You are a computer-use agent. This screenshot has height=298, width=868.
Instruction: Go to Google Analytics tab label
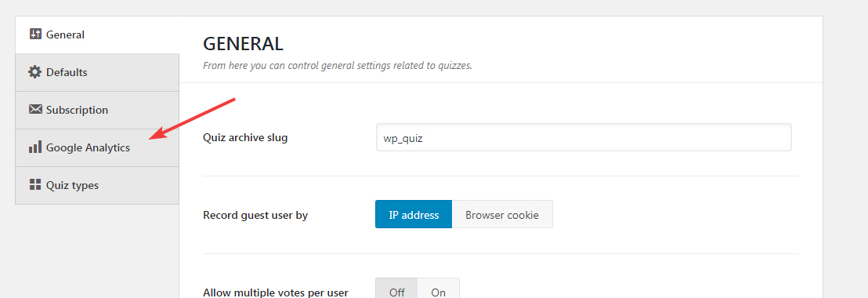pyautogui.click(x=88, y=147)
